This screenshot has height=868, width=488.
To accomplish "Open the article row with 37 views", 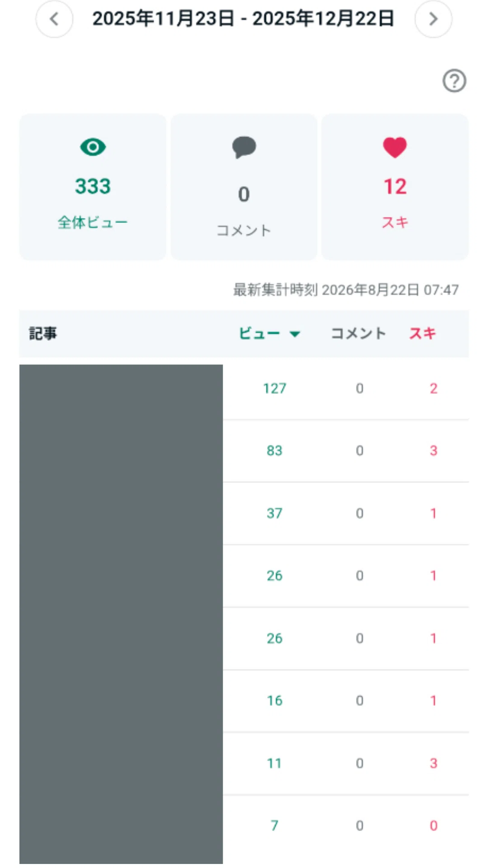I will click(244, 514).
